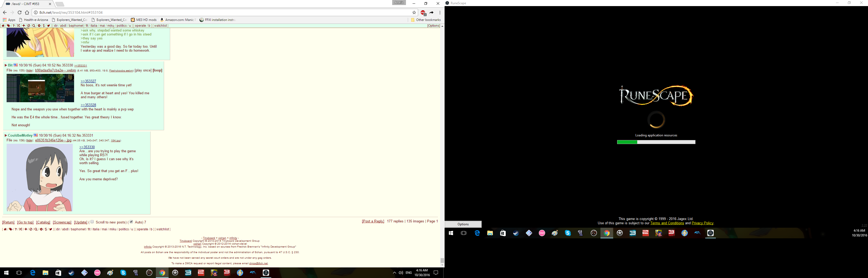Open the magnifier search icon in header bar
Image resolution: width=868 pixels, height=278 pixels.
(x=34, y=26)
